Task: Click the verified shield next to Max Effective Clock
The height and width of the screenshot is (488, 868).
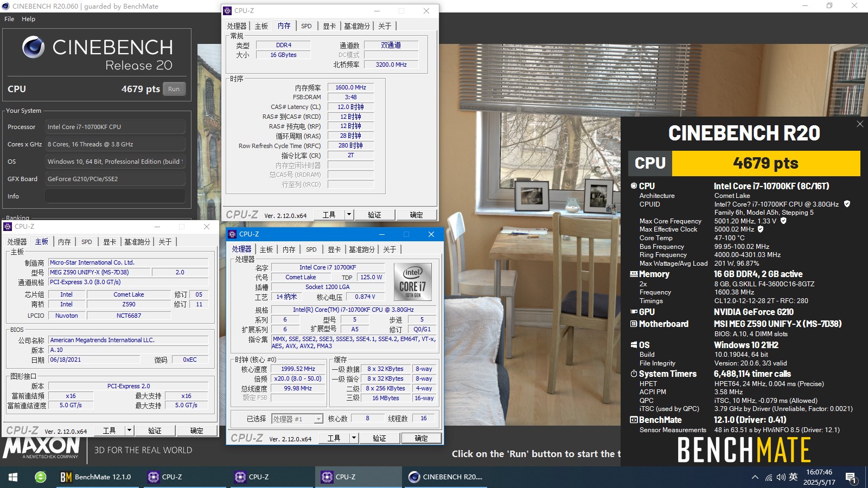Action: pos(761,229)
